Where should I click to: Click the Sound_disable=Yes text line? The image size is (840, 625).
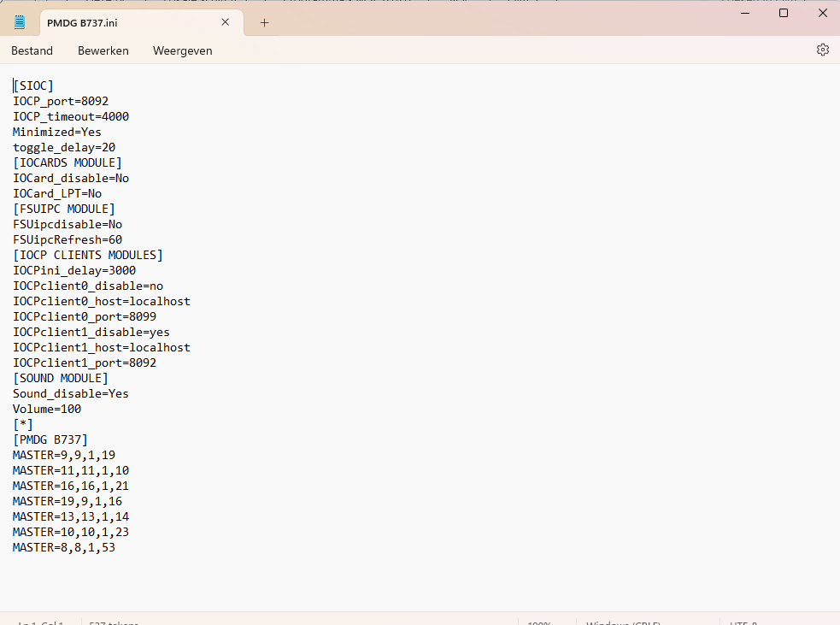pos(71,393)
